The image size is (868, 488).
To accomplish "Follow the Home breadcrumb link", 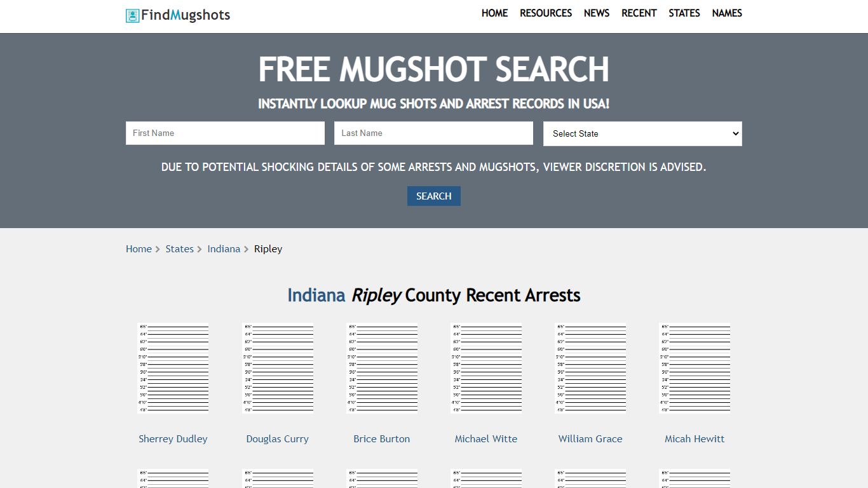I will coord(139,249).
